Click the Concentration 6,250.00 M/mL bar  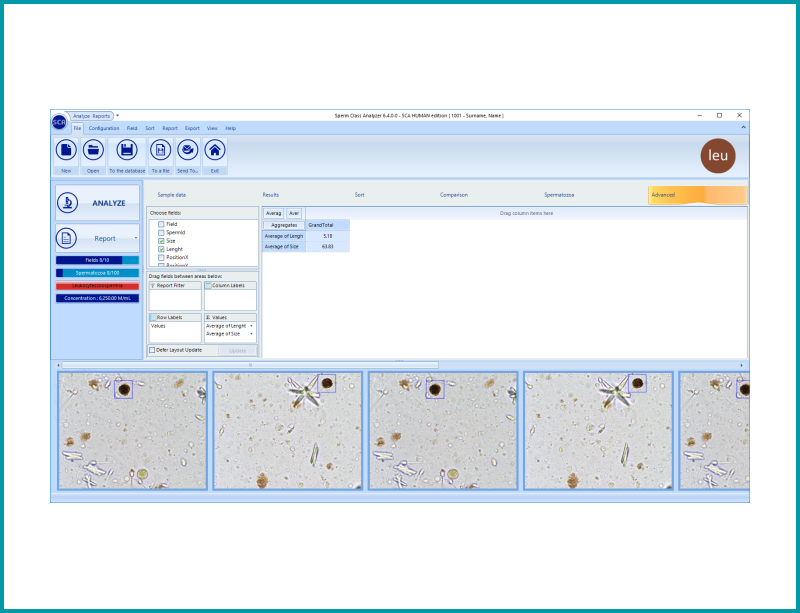coord(97,298)
